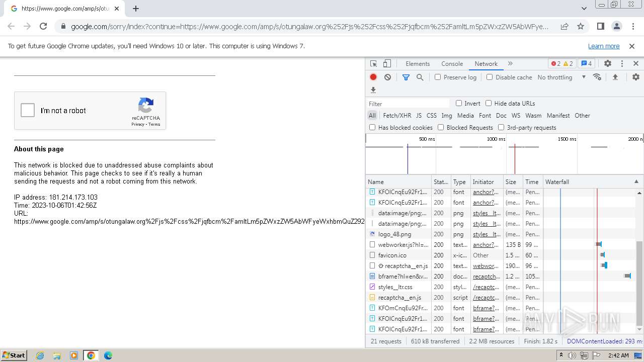The image size is (644, 362).
Task: Toggle the Chrome side panel icon
Action: click(x=600, y=26)
